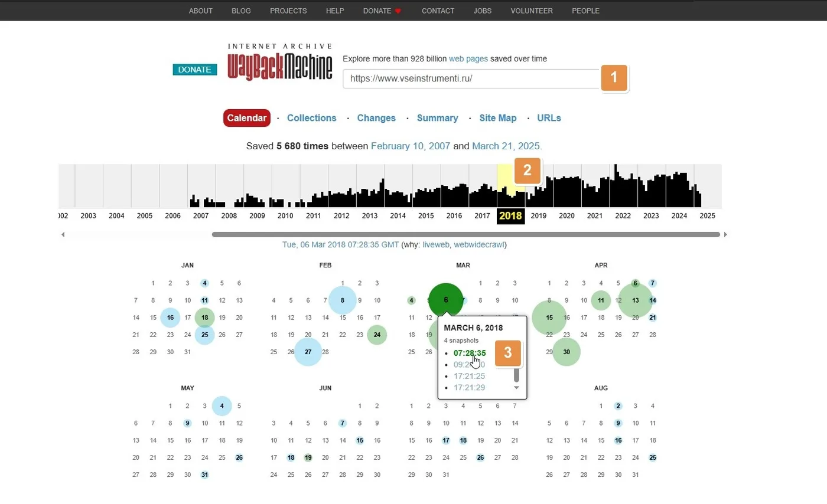Select the February 24 capture day
This screenshot has width=827, height=504.
pyautogui.click(x=377, y=335)
